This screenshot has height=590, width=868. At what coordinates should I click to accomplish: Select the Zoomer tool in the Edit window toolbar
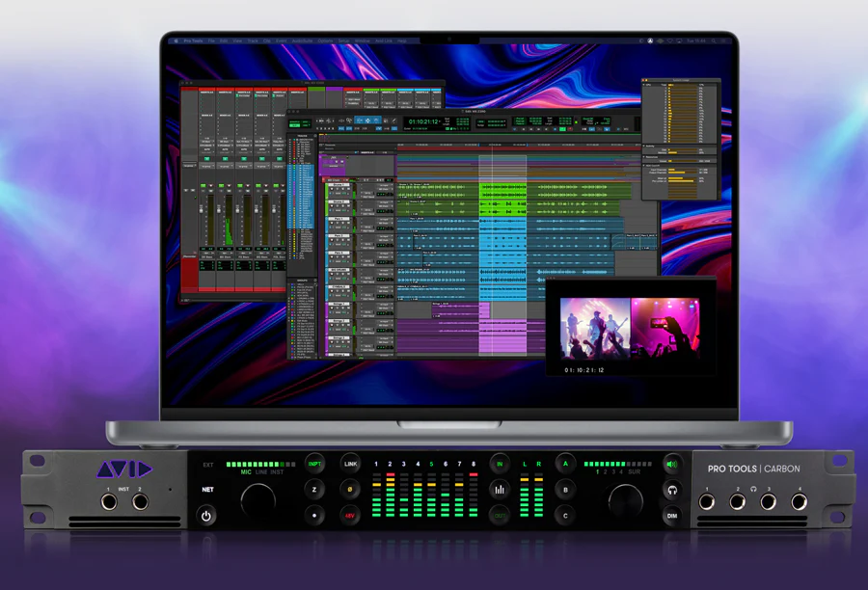(349, 121)
